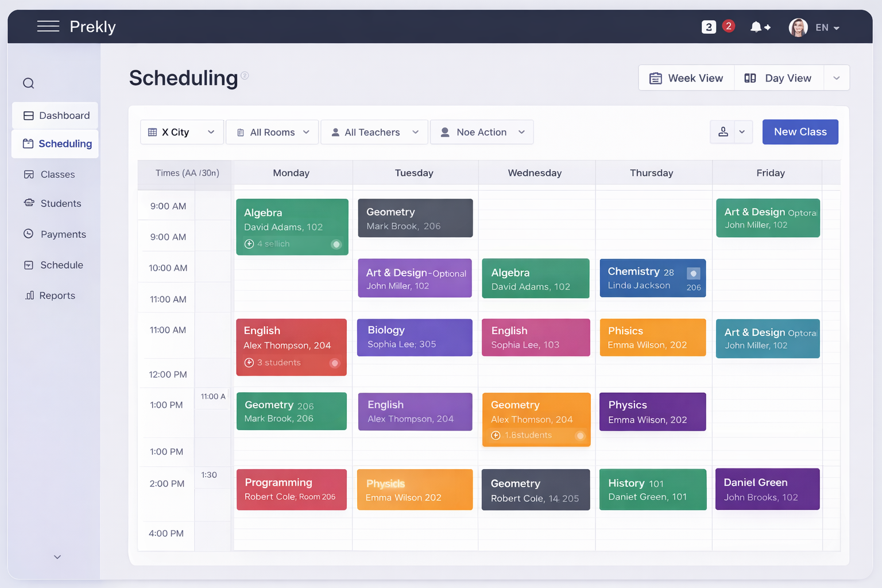The width and height of the screenshot is (882, 588).
Task: Click the notification bell icon
Action: coord(755,26)
